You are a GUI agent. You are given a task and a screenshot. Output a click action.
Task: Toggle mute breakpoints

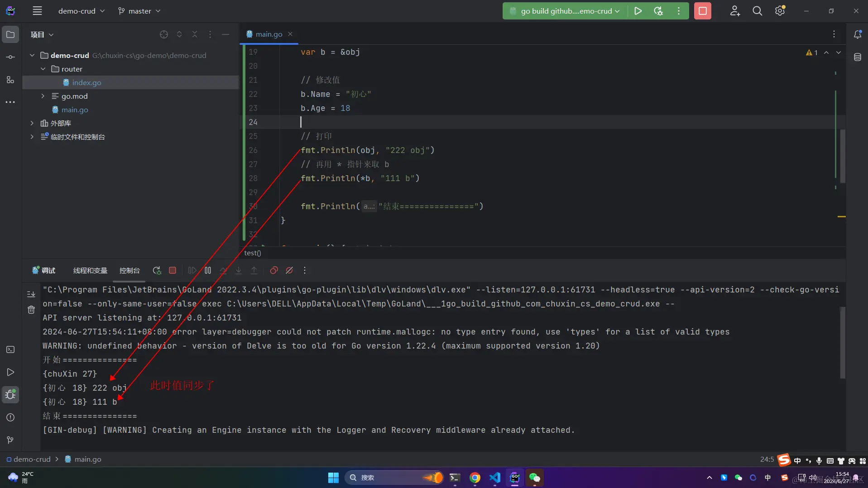(289, 270)
